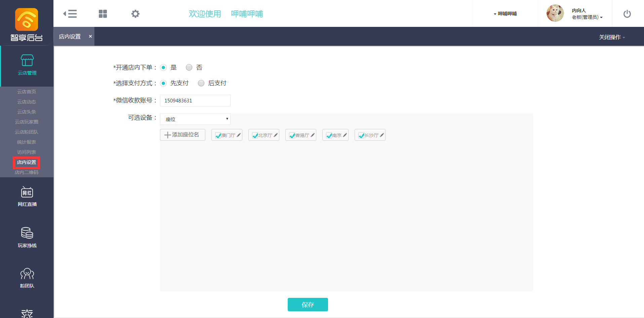Open the 粉团队 people icon

[x=27, y=274]
